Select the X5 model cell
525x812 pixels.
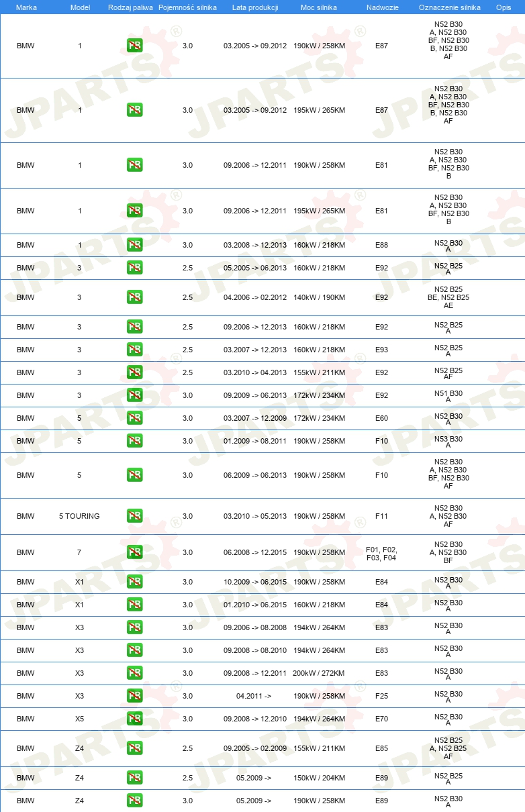[80, 719]
